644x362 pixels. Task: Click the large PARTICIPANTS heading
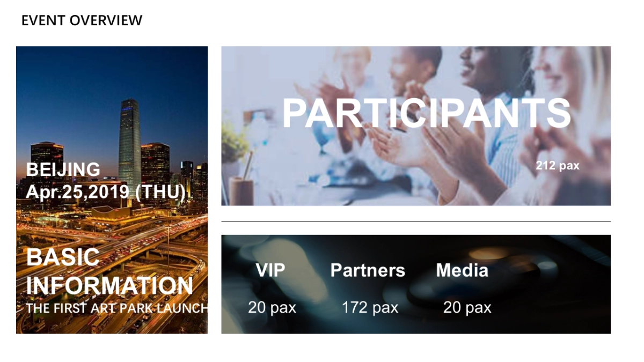tap(426, 113)
